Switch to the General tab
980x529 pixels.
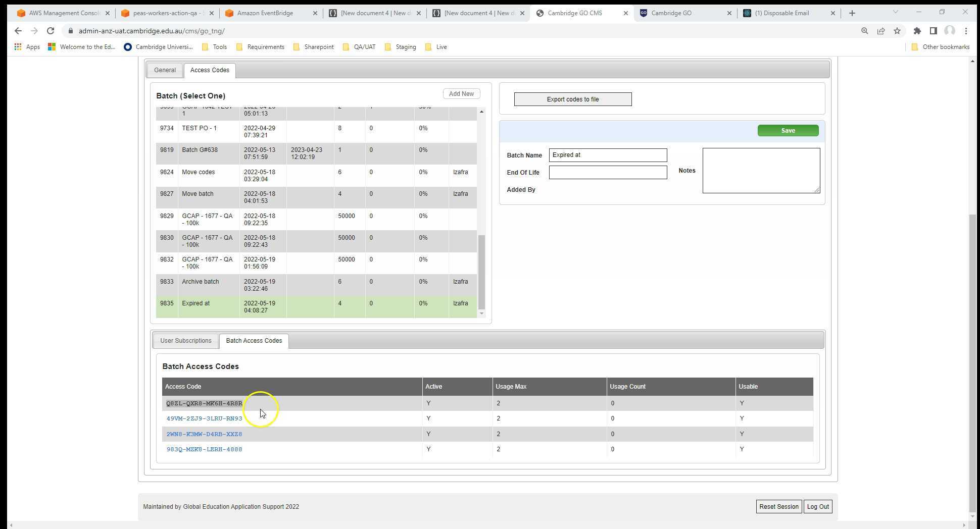tap(165, 70)
